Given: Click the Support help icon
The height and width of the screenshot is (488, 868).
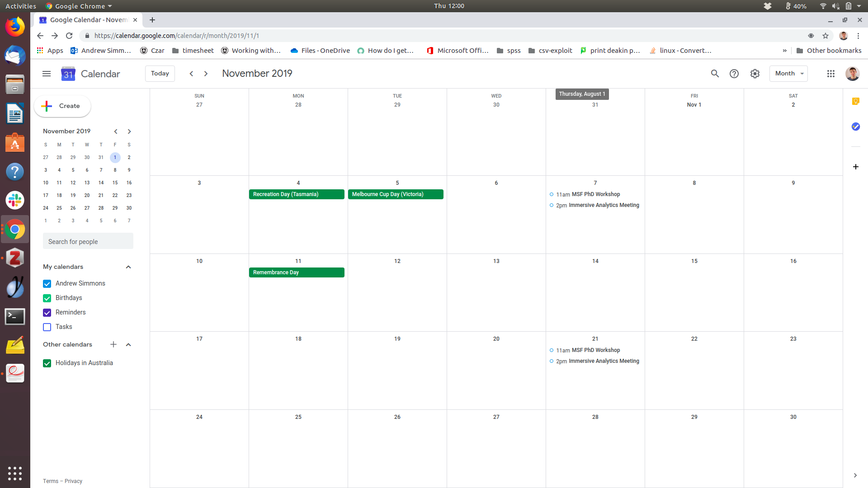Looking at the screenshot, I should (x=734, y=74).
